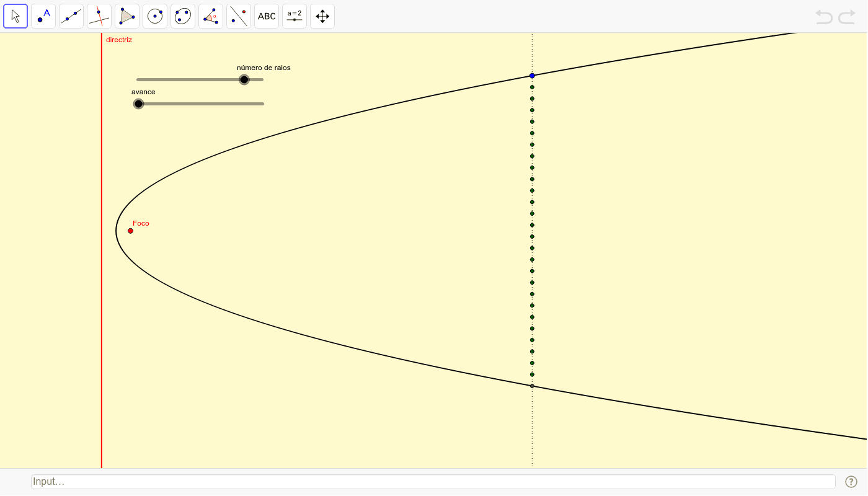Click the 'número de raios' label
This screenshot has height=496, width=868.
263,68
